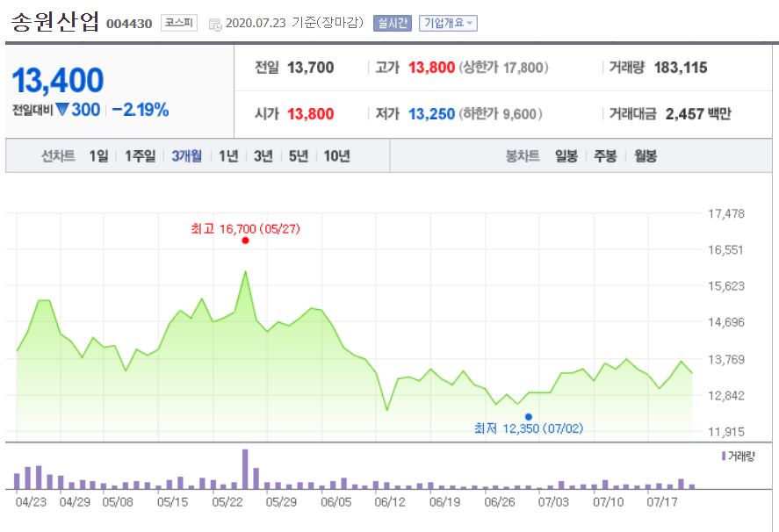Click the 선차트 section label
The image size is (779, 532).
coord(58,156)
